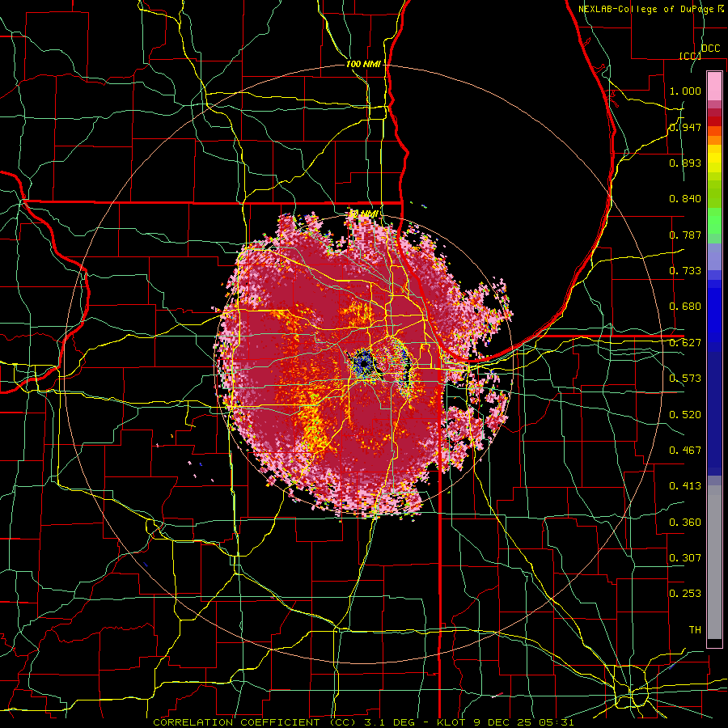Click the TH threshold label
The width and height of the screenshot is (728, 728).
(x=695, y=630)
